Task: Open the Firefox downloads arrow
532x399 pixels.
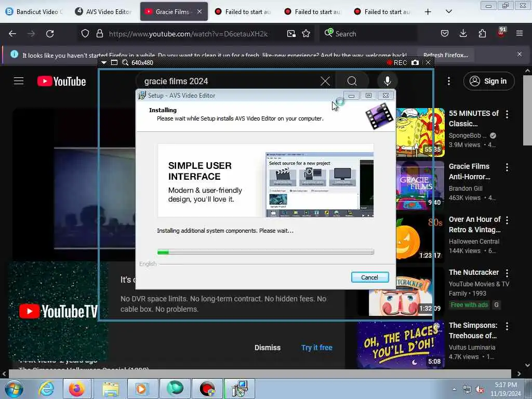Action: click(463, 34)
